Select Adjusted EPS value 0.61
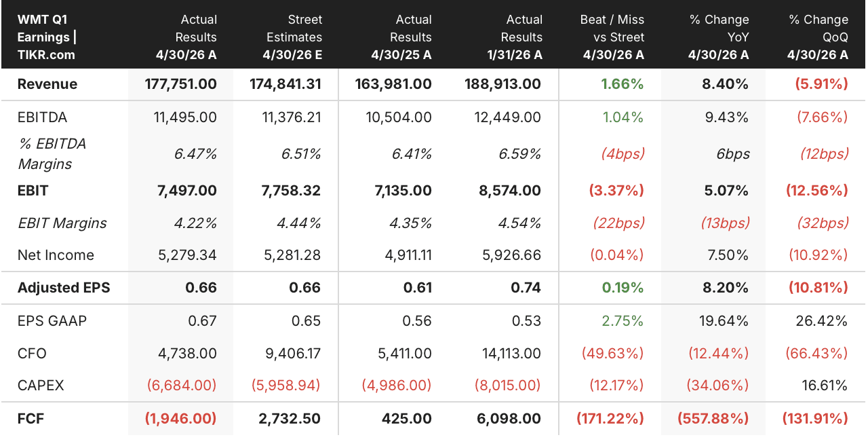The image size is (868, 448). tap(418, 288)
